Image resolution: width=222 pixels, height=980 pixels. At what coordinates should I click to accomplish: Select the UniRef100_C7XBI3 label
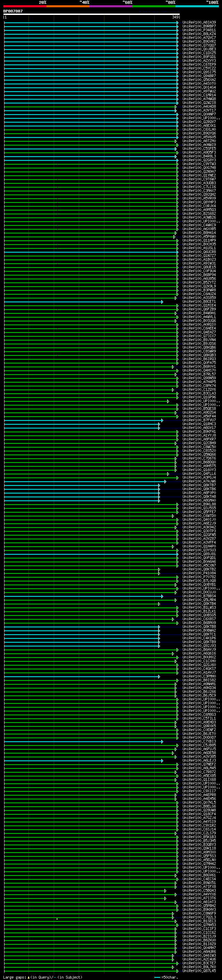[x=199, y=742]
